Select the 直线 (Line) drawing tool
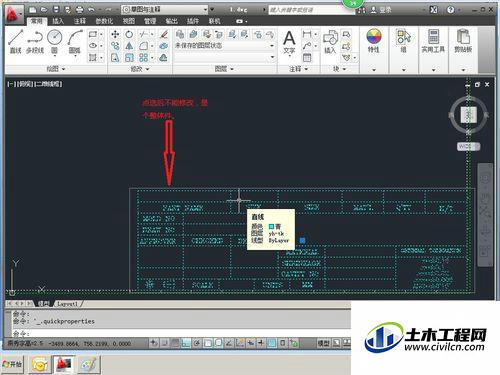Image resolution: width=500 pixels, height=375 pixels. point(16,42)
